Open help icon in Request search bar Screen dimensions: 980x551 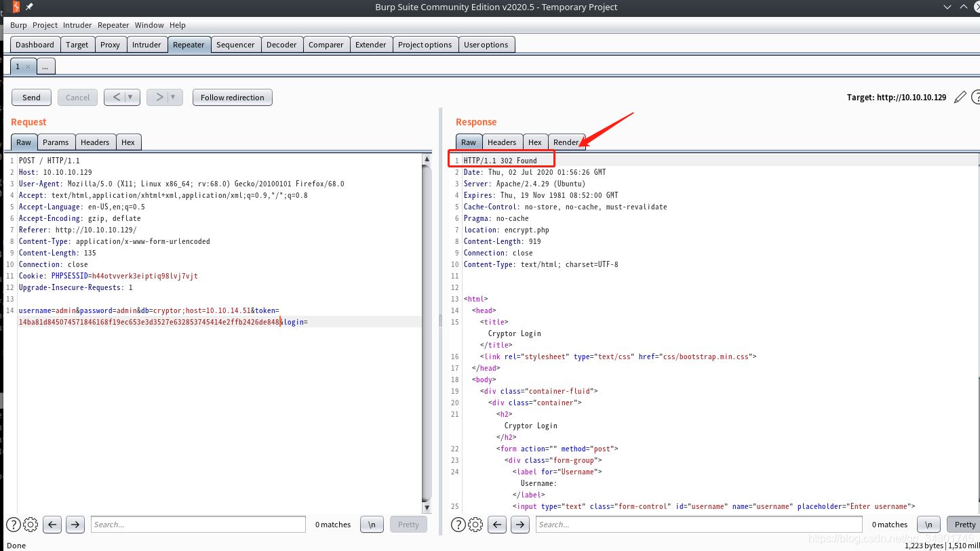point(14,525)
